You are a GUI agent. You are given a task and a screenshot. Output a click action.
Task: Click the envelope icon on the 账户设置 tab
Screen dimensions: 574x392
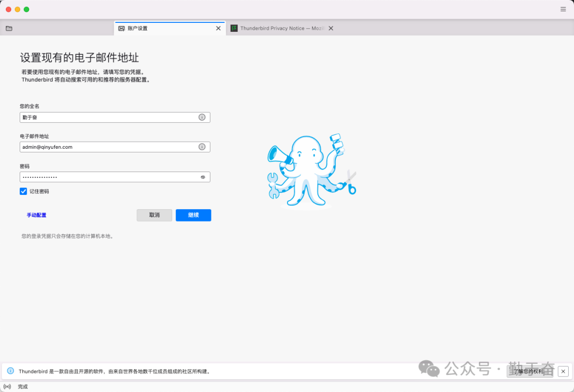123,28
